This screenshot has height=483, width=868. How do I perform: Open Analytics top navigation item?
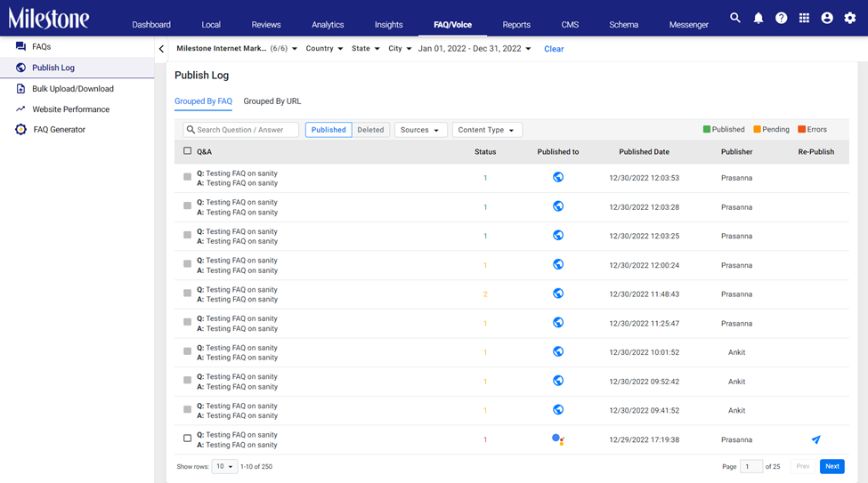pyautogui.click(x=328, y=24)
